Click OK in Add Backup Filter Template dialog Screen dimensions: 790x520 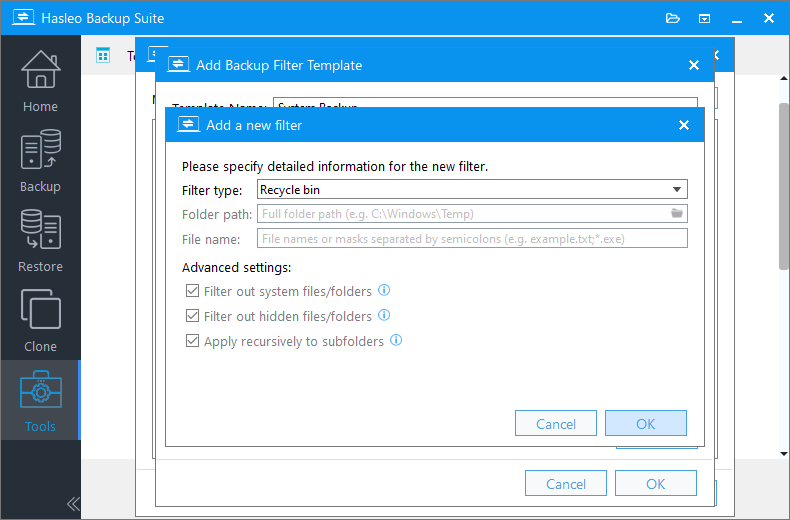pos(655,483)
